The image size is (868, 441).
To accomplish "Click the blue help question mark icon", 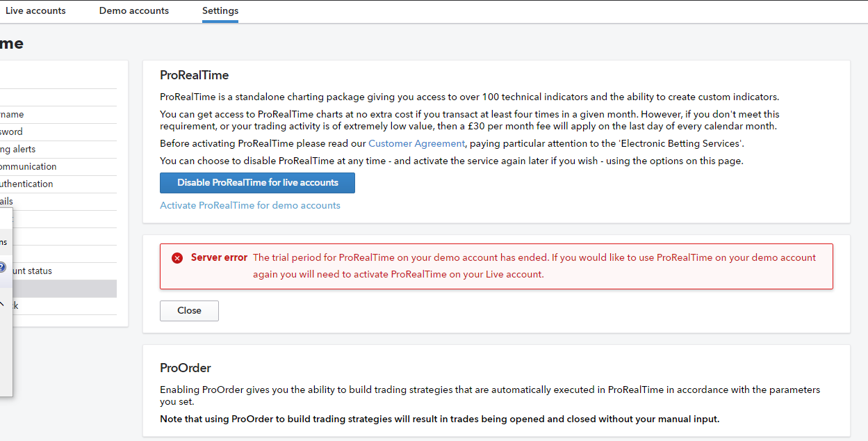I will pos(2,268).
